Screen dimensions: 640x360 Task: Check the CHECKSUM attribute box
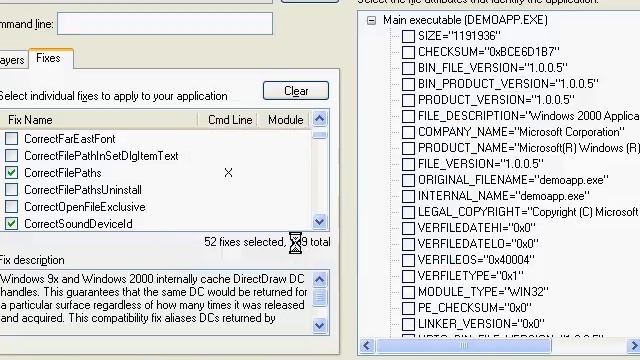[408, 52]
